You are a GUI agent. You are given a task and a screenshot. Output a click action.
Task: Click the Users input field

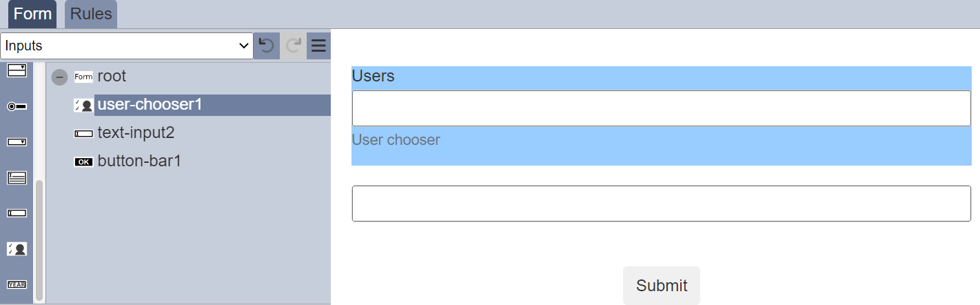[662, 108]
